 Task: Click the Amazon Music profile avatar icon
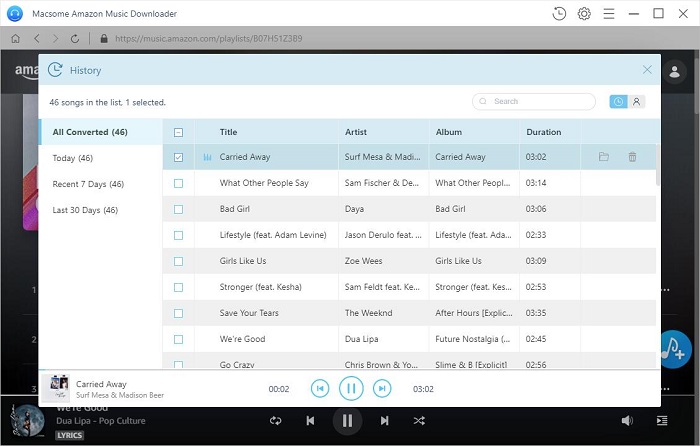point(674,71)
